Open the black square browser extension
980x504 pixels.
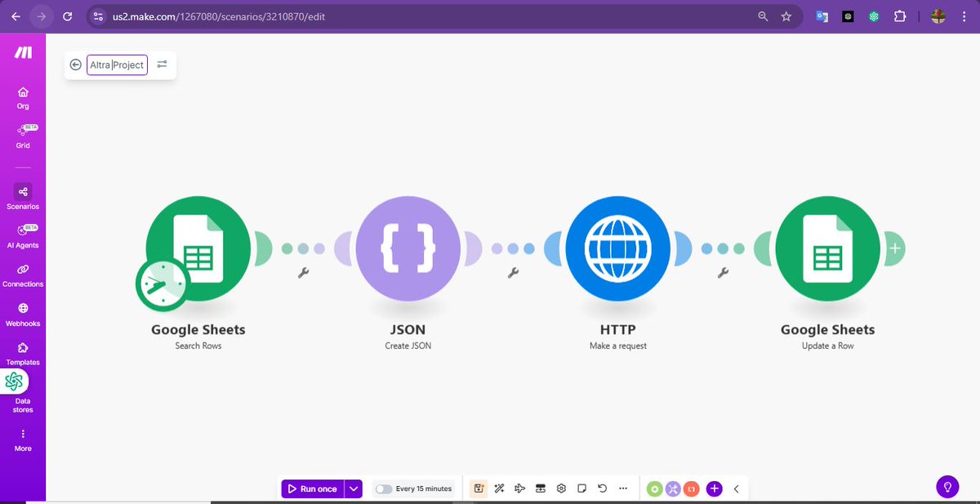click(x=848, y=16)
